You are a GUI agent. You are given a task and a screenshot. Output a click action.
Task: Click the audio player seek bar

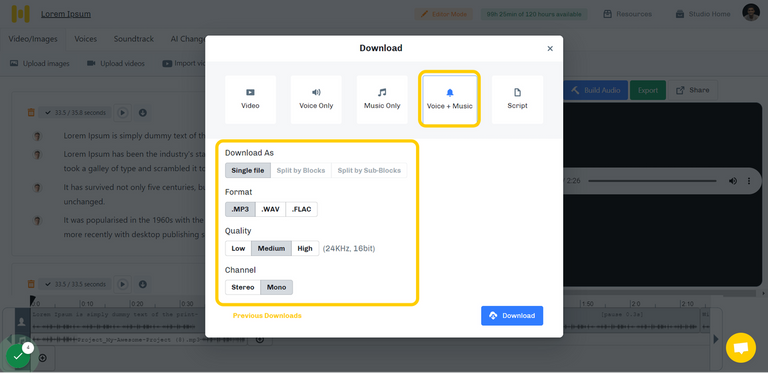[x=652, y=181]
